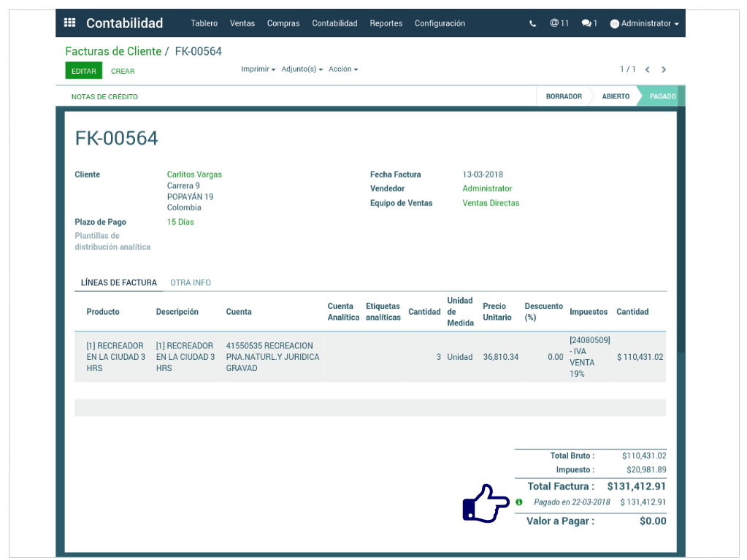
Task: Open the Adjunto(s) dropdown
Action: click(x=302, y=69)
